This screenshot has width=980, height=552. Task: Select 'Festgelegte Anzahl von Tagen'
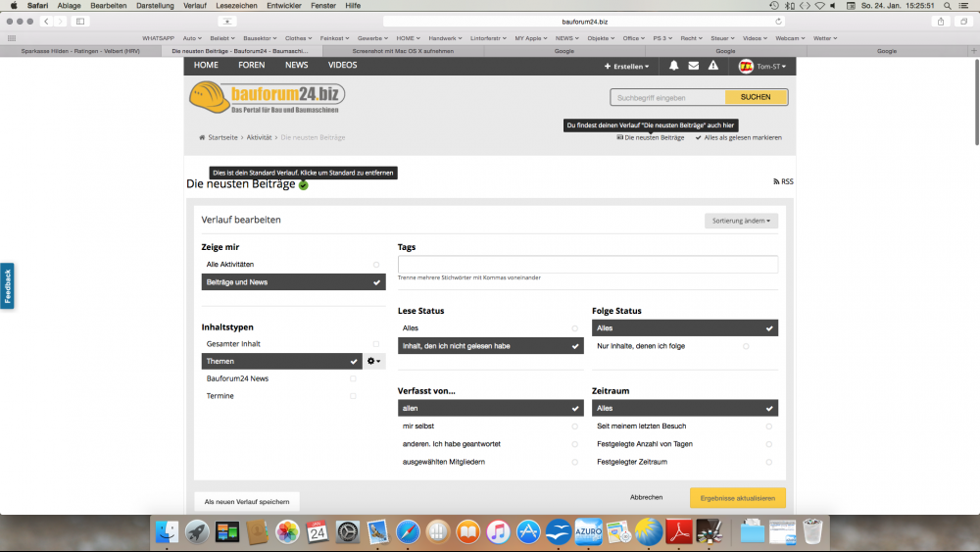tap(684, 444)
